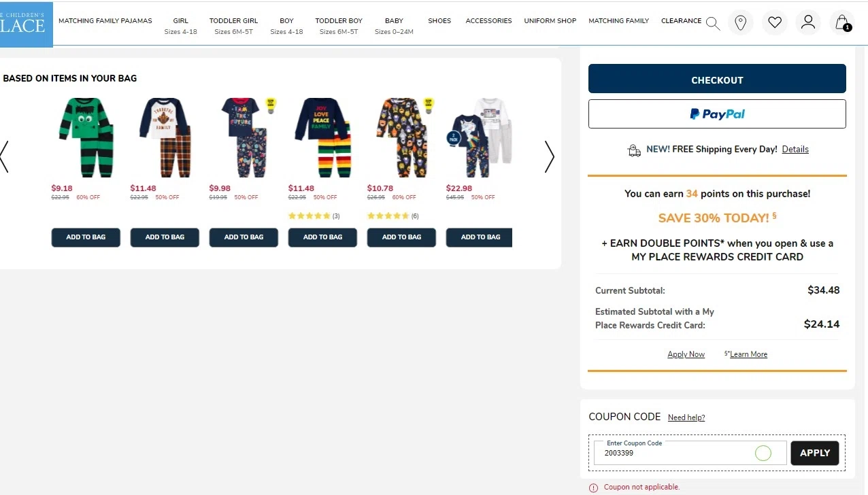
Task: Show previous recommended items with left arrow
Action: click(4, 156)
